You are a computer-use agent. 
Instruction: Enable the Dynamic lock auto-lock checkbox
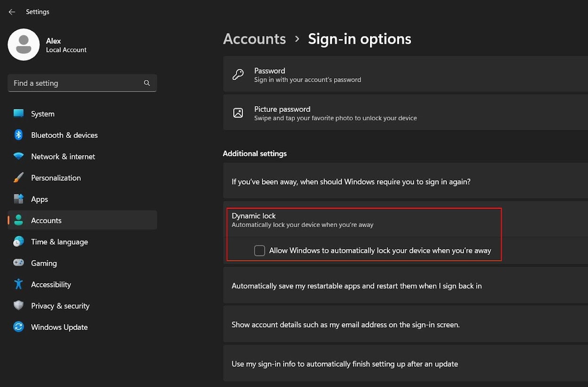260,251
